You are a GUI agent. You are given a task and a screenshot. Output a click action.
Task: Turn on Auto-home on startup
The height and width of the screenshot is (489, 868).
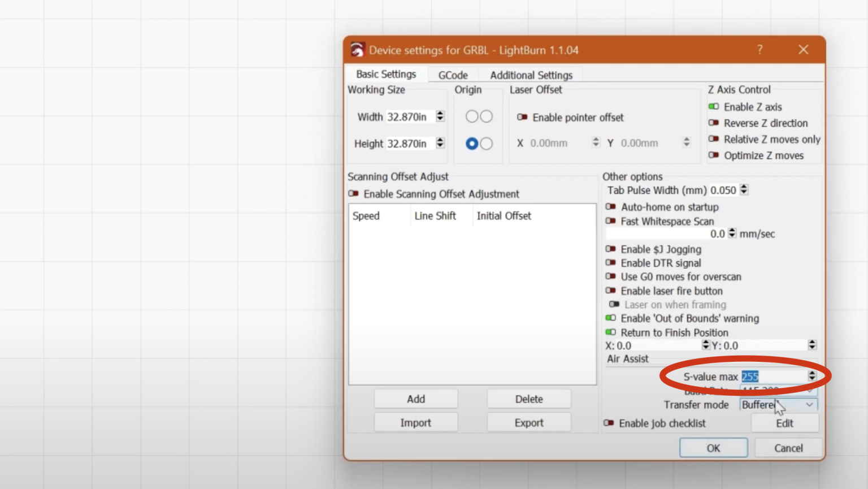tap(611, 207)
